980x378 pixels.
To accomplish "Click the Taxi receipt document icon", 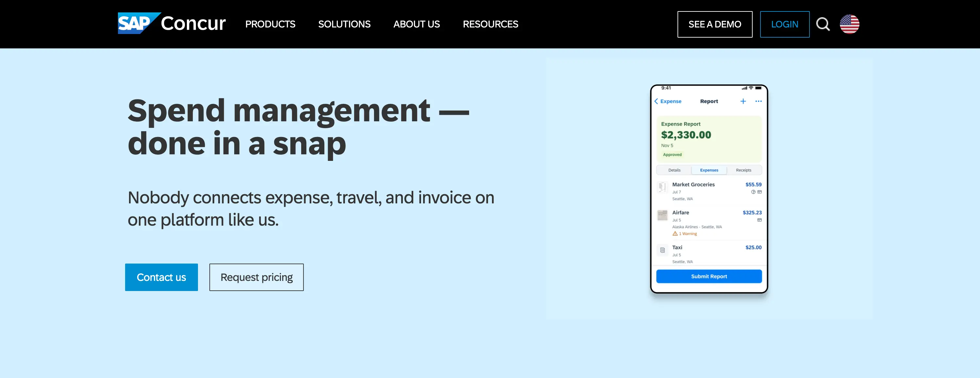I will pyautogui.click(x=662, y=250).
